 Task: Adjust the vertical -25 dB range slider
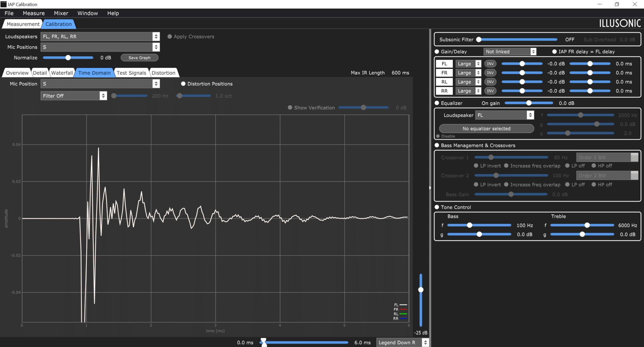coord(421,300)
